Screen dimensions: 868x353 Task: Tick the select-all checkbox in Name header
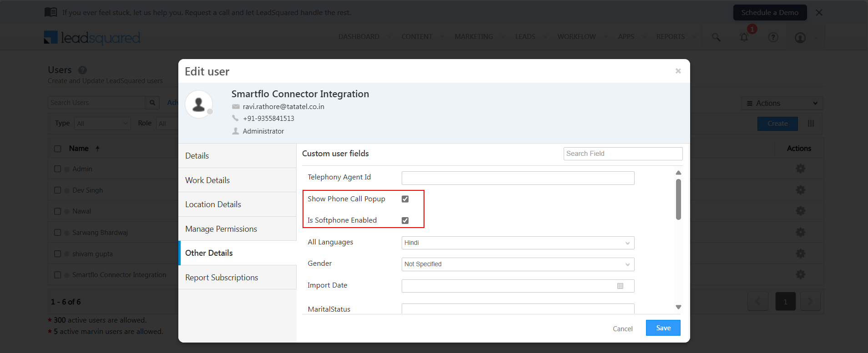pos(57,149)
